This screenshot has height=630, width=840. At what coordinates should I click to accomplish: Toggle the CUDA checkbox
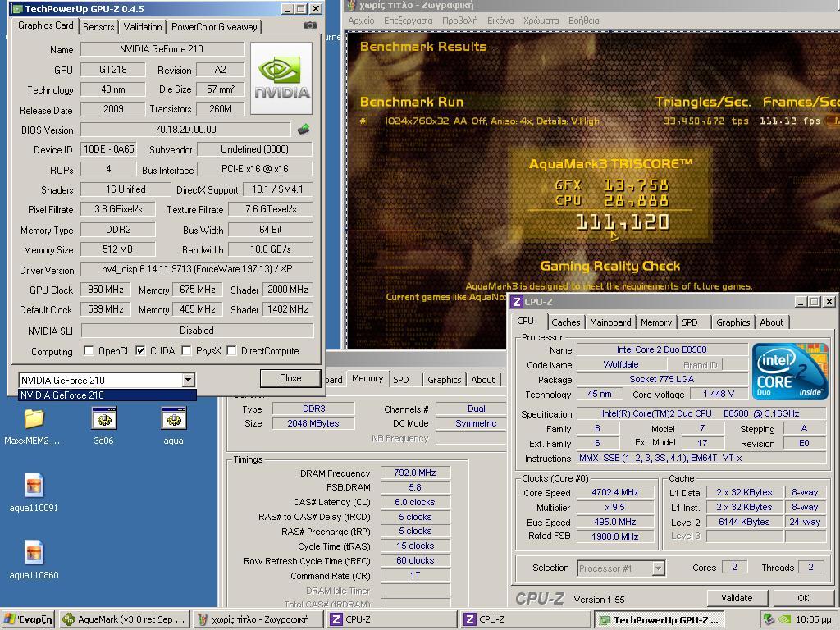(140, 351)
